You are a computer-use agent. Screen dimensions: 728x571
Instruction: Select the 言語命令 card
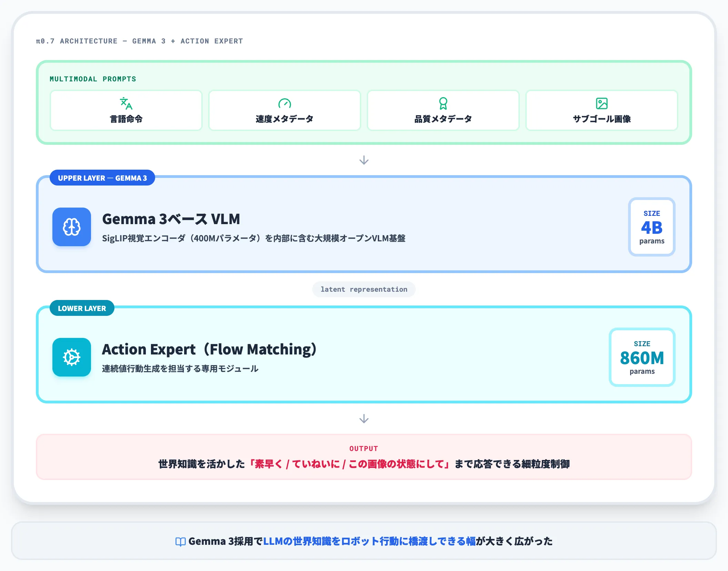click(126, 110)
